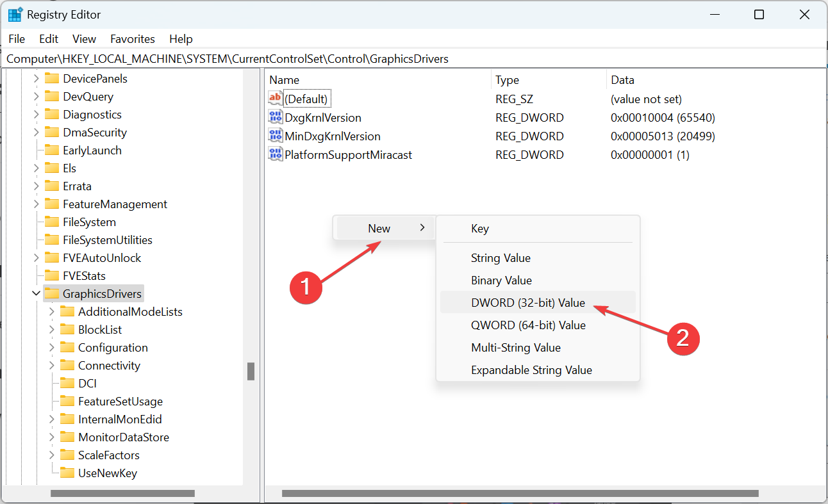Click the BlockList folder icon
This screenshot has height=504, width=828.
point(67,329)
